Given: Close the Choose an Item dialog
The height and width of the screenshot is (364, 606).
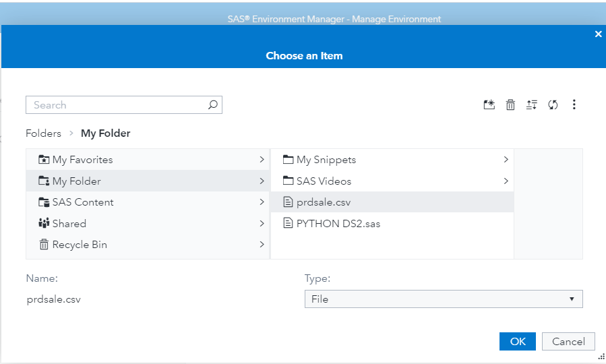Looking at the screenshot, I should (598, 34).
